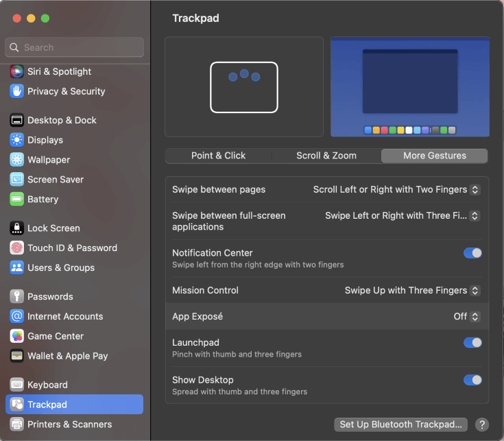Switch to the Scroll & Zoom tab
The height and width of the screenshot is (441, 504).
(x=326, y=156)
